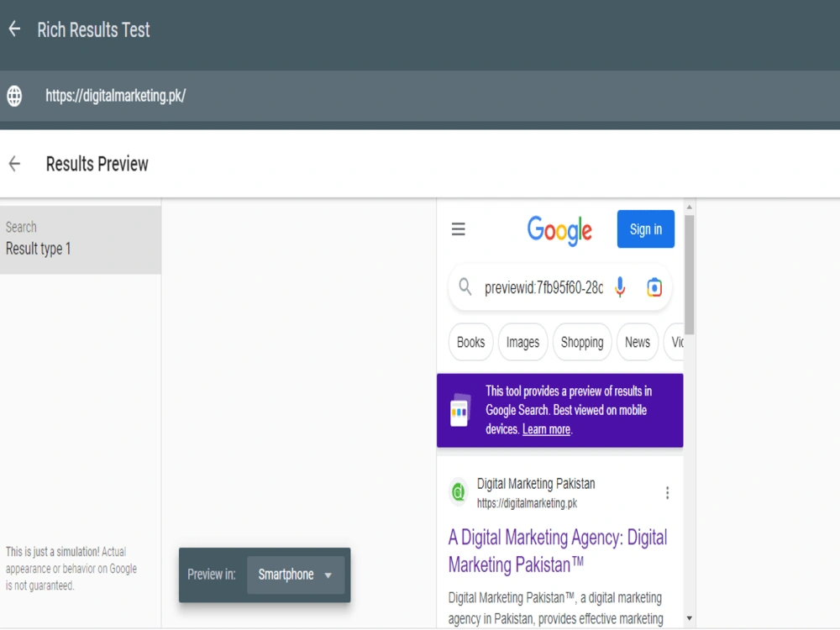Click the preview tool icon in purple banner

point(459,411)
